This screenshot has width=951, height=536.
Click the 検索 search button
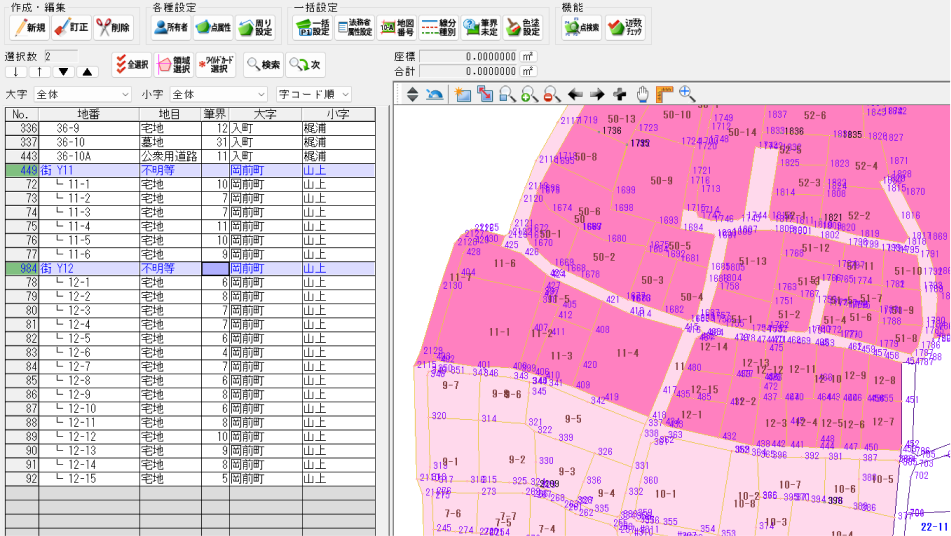(x=262, y=64)
